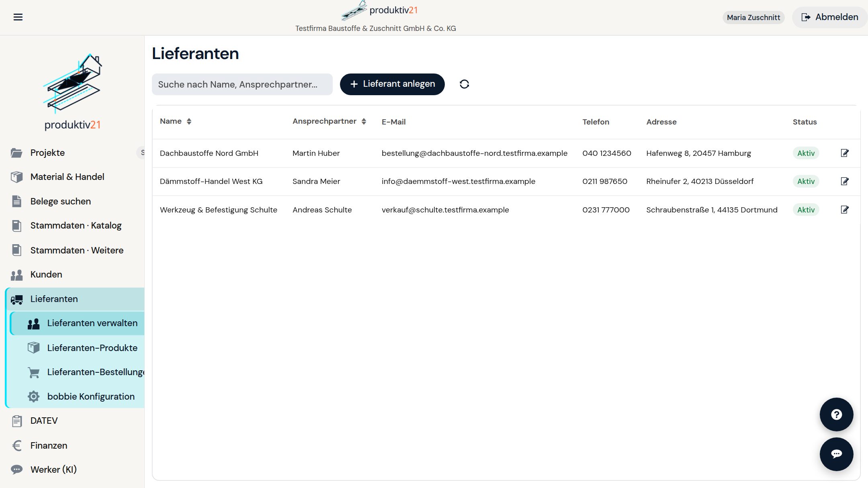Open Stammdaten · Katalog menu
The width and height of the screenshot is (868, 488).
[x=76, y=226]
